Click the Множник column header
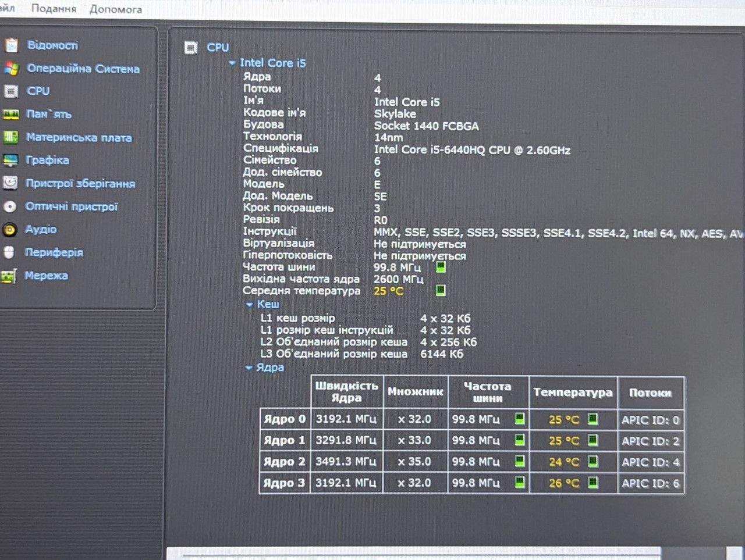This screenshot has width=745, height=560. (416, 392)
